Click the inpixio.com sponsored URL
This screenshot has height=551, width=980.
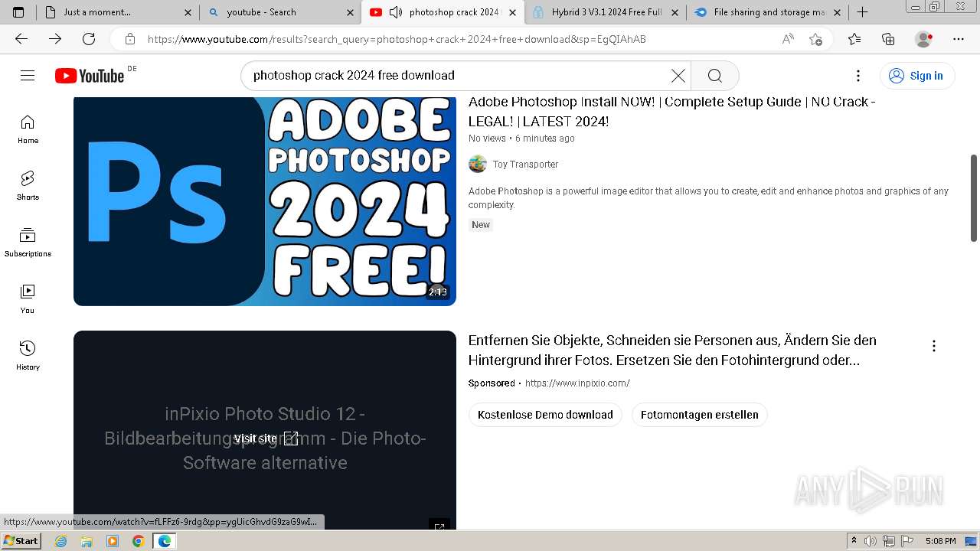[x=577, y=383]
